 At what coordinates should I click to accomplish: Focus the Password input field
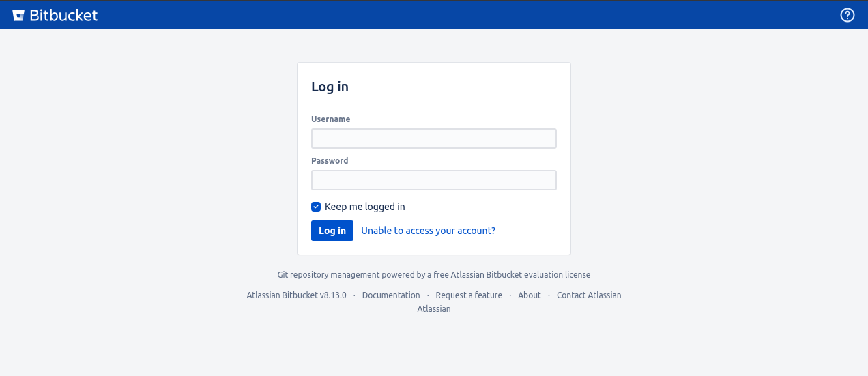tap(433, 180)
